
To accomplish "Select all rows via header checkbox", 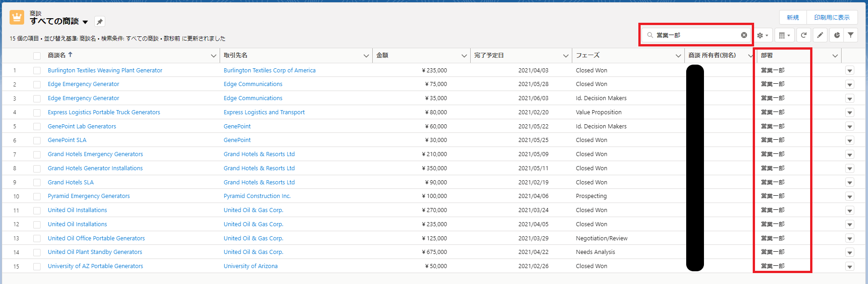I will click(37, 56).
